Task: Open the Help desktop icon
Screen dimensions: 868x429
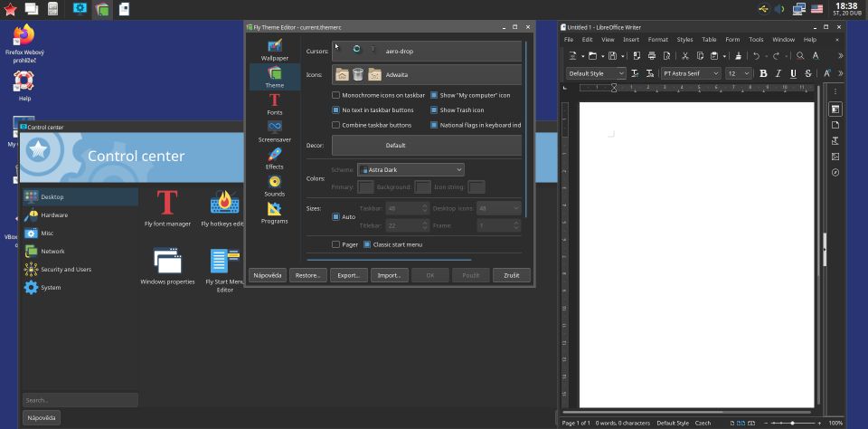Action: click(x=24, y=86)
